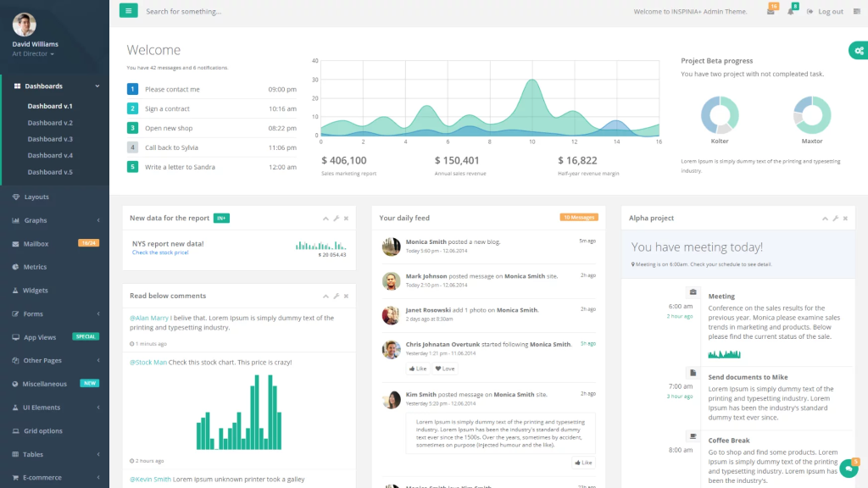Close the Alpha project panel

(845, 219)
